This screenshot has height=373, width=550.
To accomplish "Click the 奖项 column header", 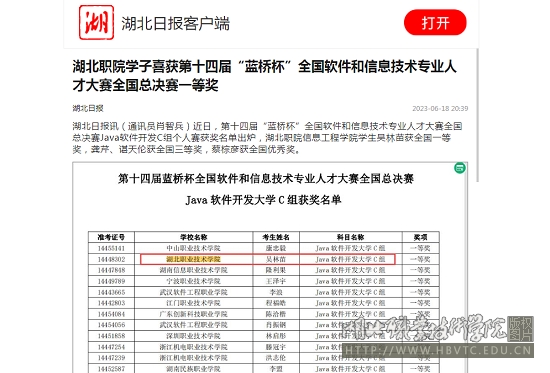I will point(420,237).
